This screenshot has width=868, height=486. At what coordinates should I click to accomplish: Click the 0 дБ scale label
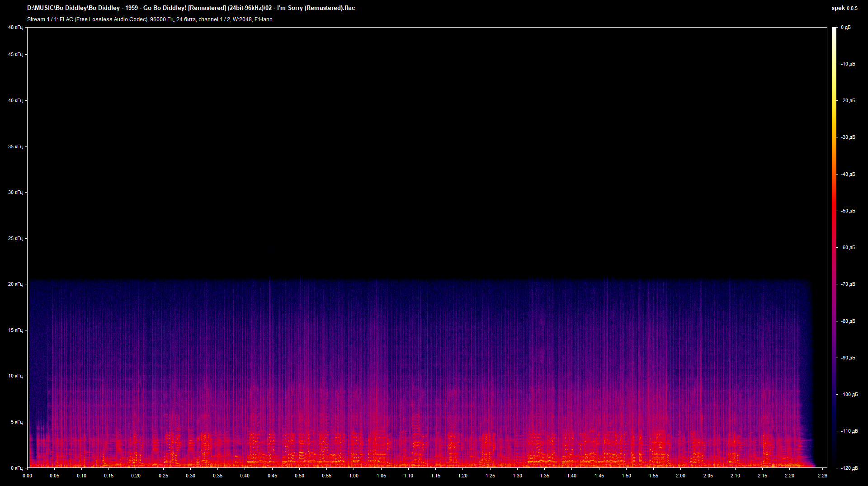[845, 28]
